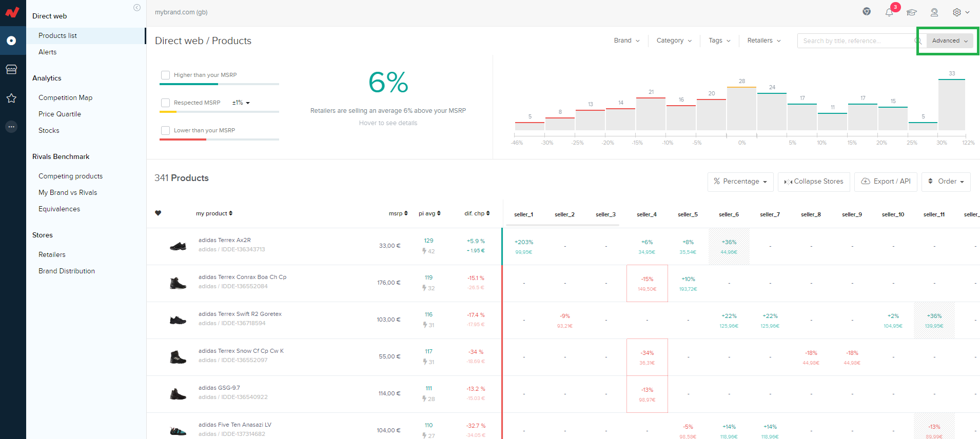Click the horizontal sellers scrollbar
Image resolution: width=980 pixels, height=439 pixels.
pos(562,225)
